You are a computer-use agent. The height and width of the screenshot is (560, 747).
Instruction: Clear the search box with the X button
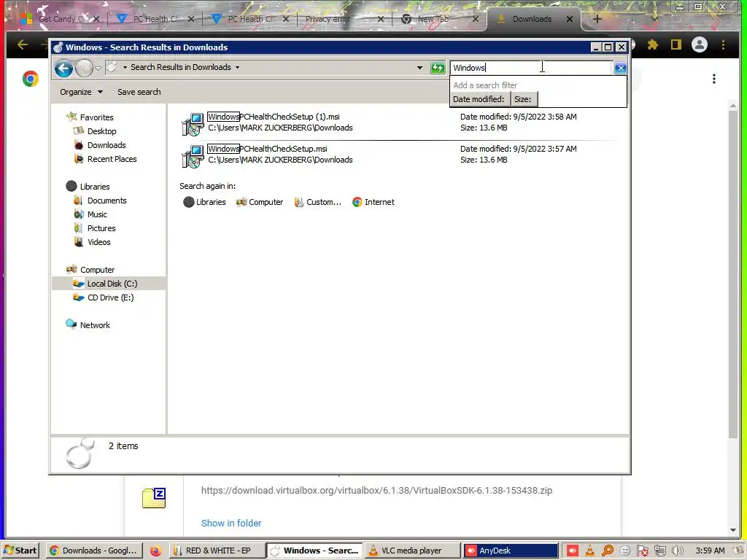tap(620, 68)
